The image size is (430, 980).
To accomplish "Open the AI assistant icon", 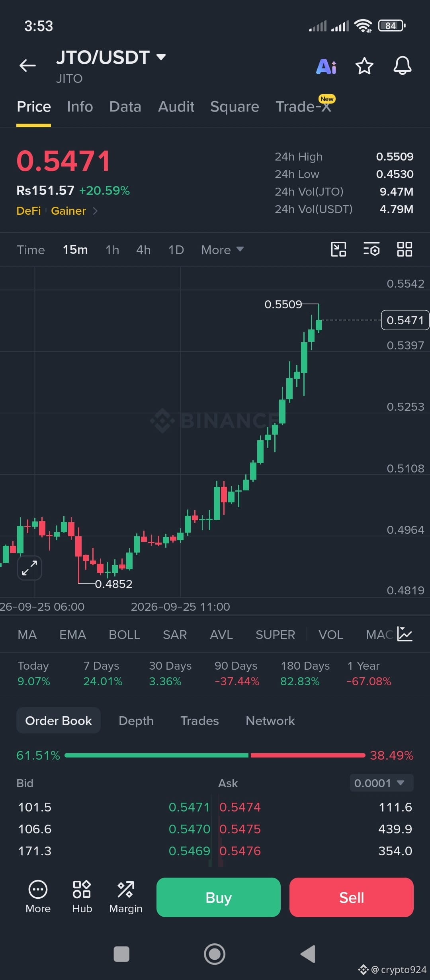I will 326,66.
